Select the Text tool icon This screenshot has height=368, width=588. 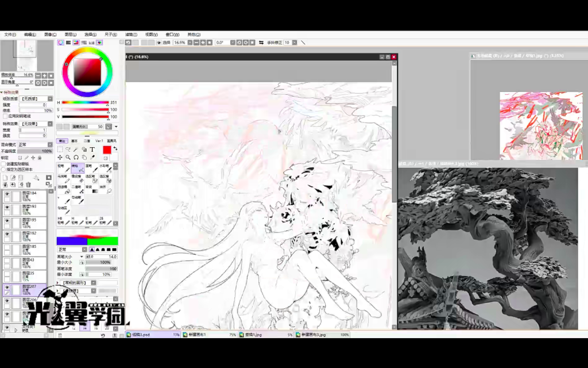click(x=92, y=149)
